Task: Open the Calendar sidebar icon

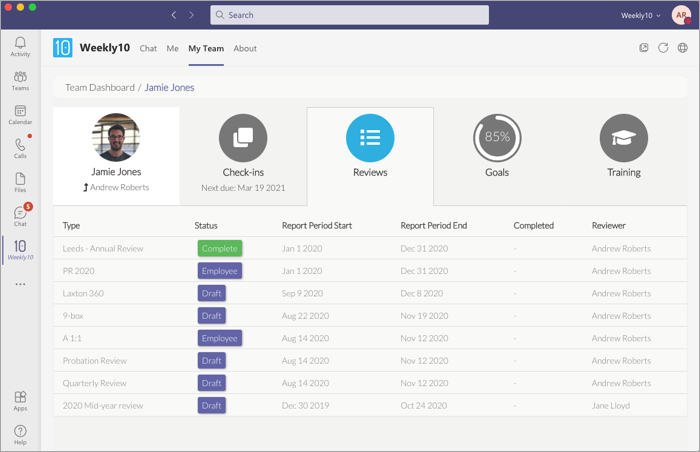Action: click(x=20, y=115)
